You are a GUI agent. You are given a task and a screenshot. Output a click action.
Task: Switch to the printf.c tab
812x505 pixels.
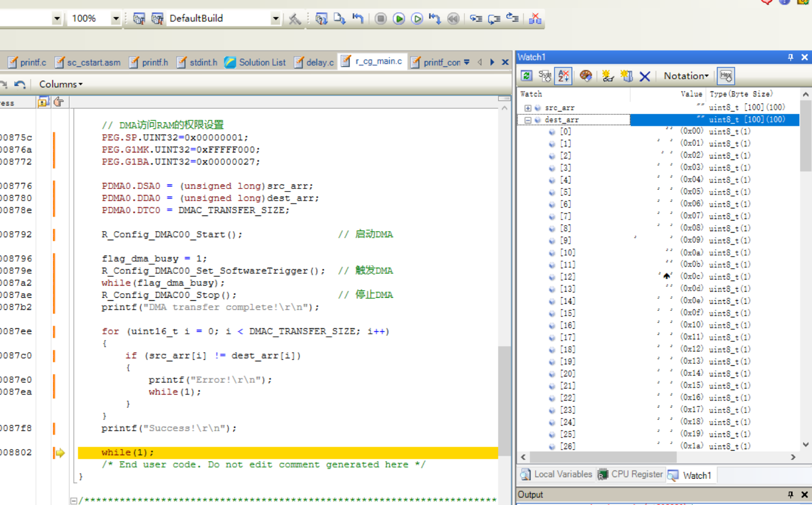point(28,62)
